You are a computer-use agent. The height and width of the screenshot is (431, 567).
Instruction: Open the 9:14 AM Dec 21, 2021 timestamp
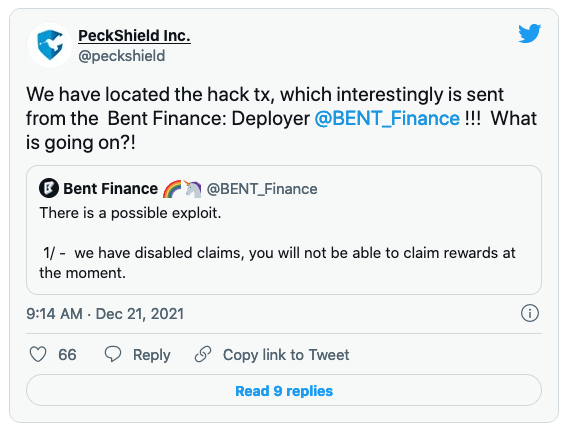[x=105, y=314]
